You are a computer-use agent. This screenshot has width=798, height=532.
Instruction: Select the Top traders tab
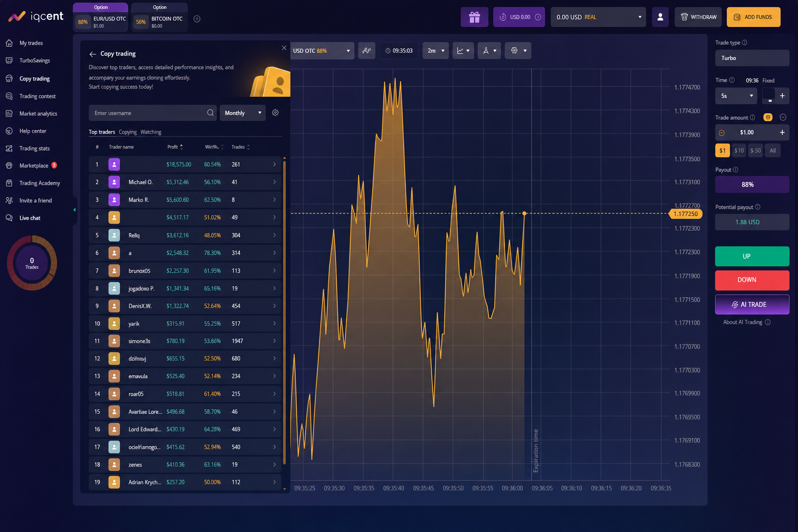102,132
